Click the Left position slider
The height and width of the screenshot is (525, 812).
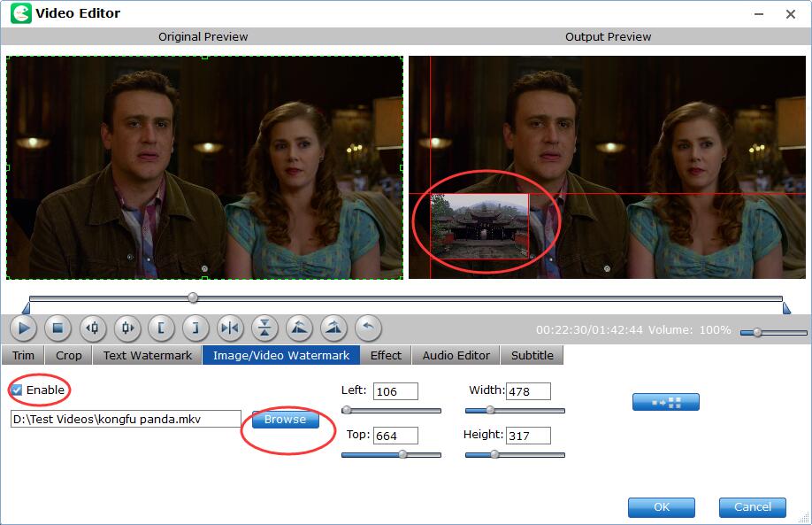(x=392, y=411)
